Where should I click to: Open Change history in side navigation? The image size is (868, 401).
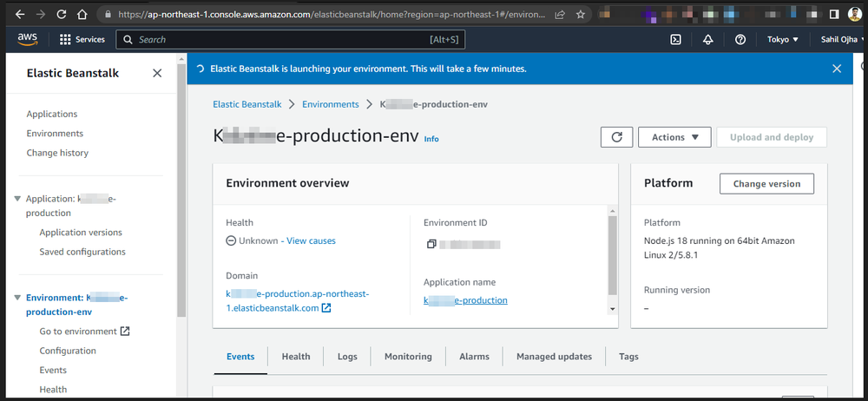57,153
